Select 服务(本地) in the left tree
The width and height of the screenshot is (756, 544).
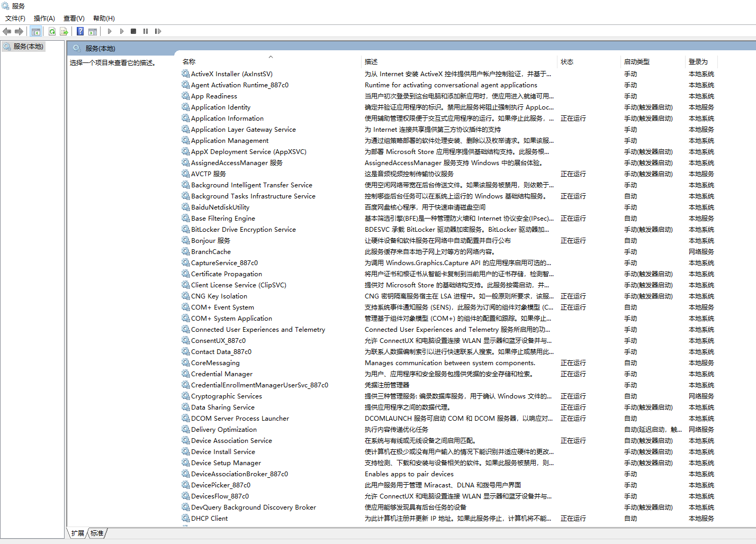[28, 47]
